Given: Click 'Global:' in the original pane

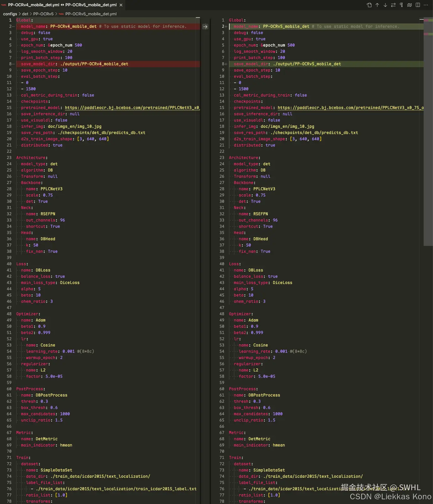Looking at the screenshot, I should (25, 20).
